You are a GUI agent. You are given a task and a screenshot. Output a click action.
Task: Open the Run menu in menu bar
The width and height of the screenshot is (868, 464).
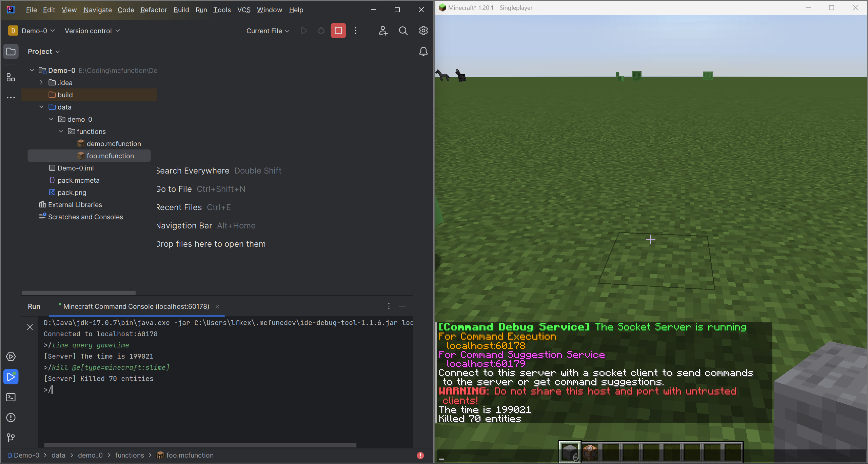[200, 10]
